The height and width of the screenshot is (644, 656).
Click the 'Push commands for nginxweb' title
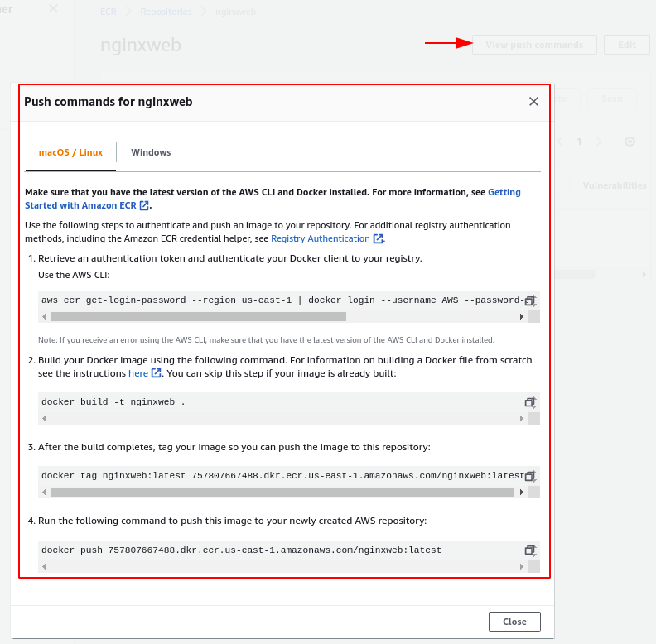(x=108, y=102)
